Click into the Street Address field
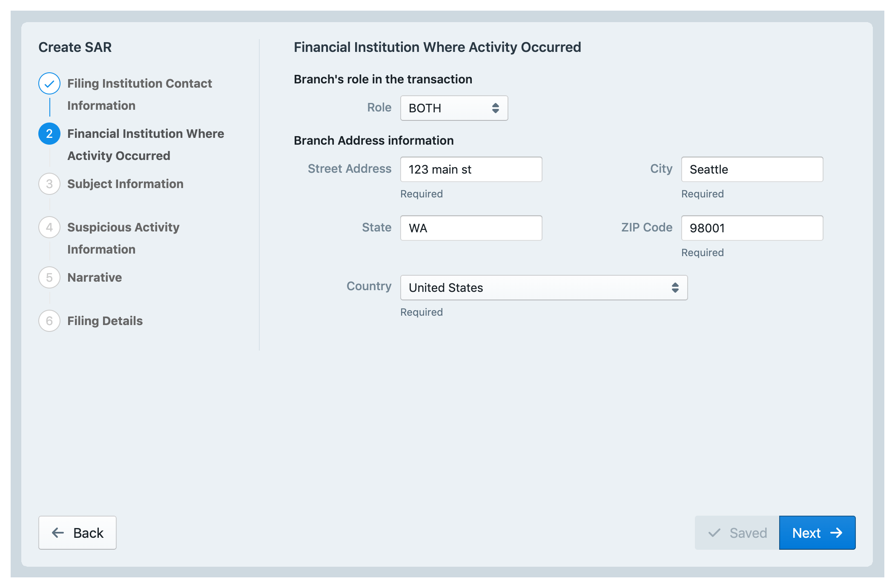 (470, 169)
